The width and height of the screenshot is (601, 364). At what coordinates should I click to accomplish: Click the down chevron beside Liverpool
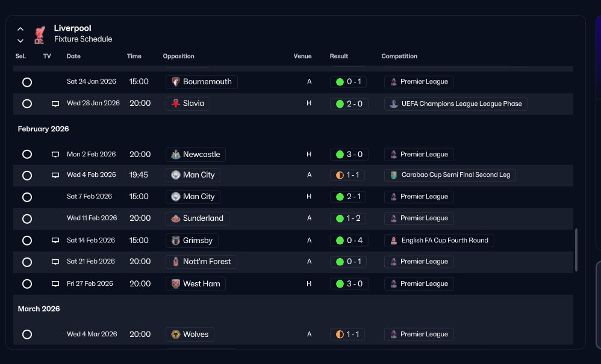pos(20,40)
